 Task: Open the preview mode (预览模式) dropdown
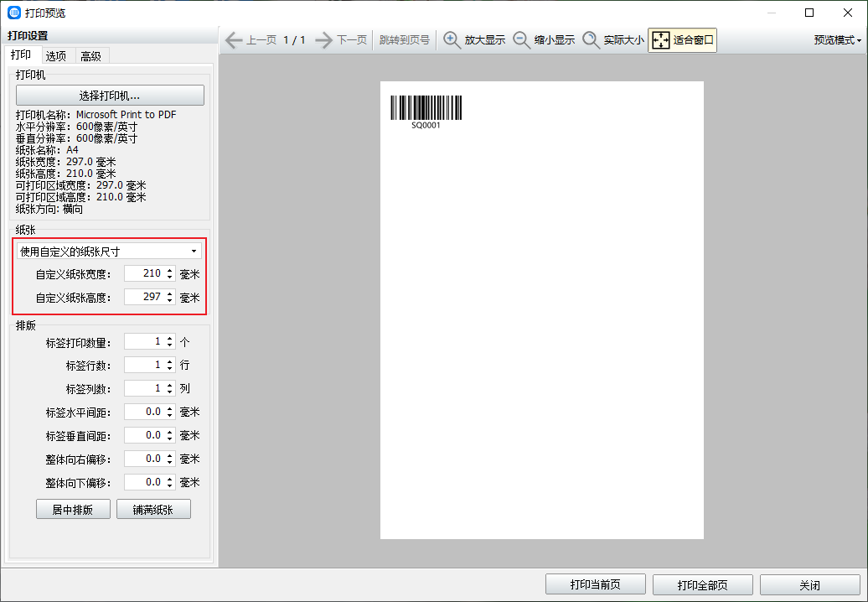point(838,40)
